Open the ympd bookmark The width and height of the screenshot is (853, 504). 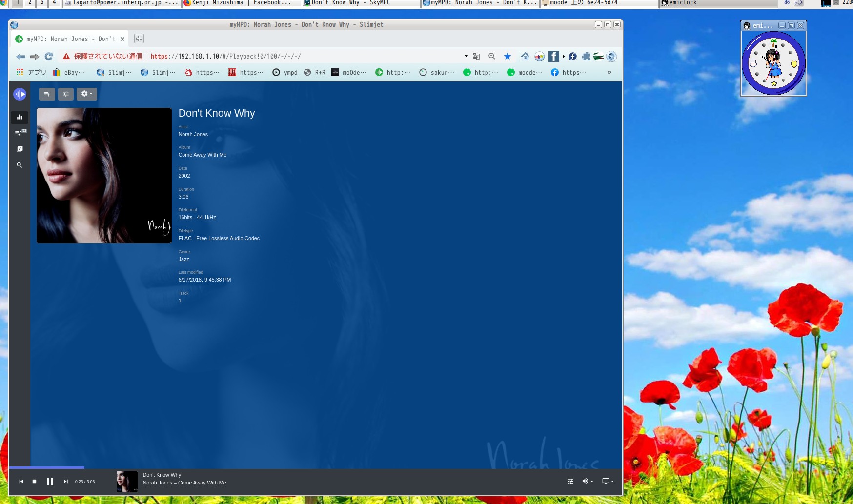tap(285, 73)
